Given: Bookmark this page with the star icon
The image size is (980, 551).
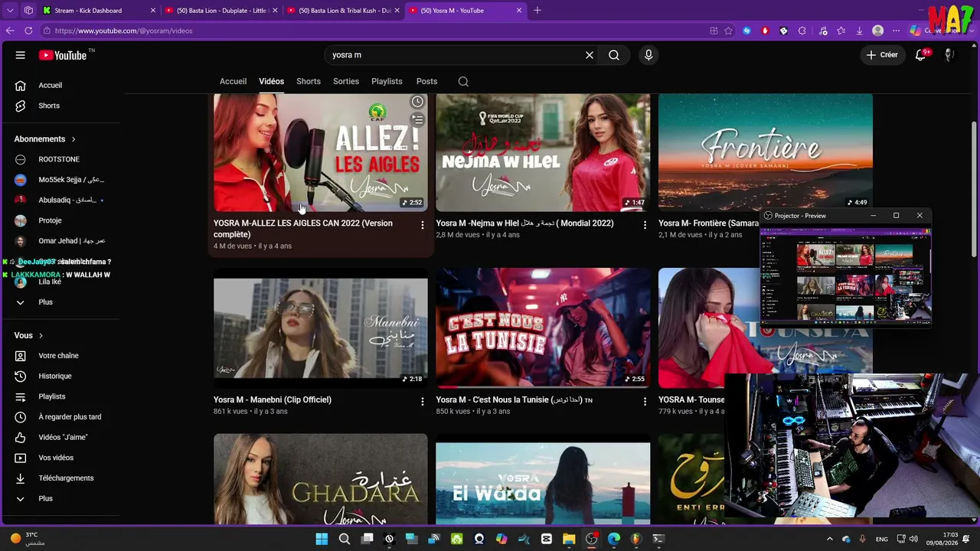Looking at the screenshot, I should click(x=728, y=31).
